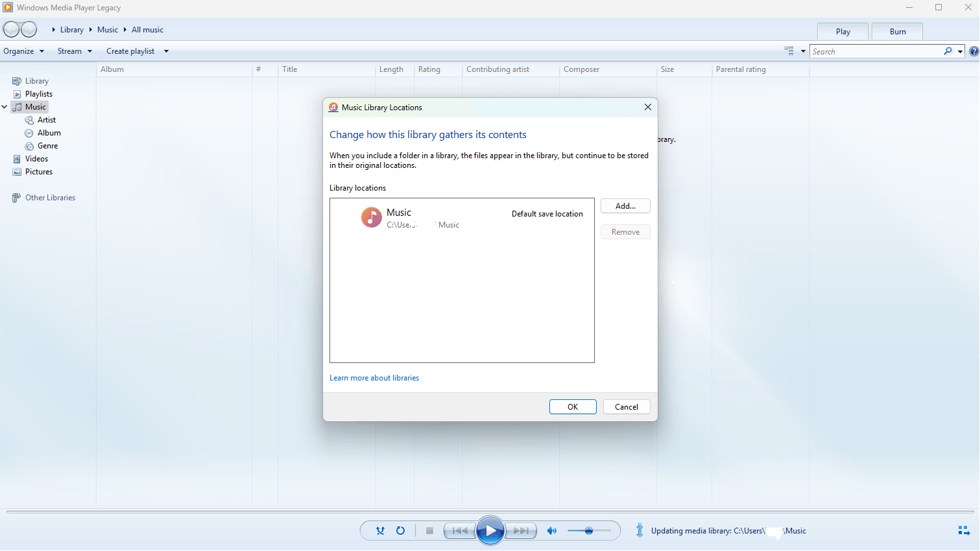Adjust the volume slider

point(589,531)
